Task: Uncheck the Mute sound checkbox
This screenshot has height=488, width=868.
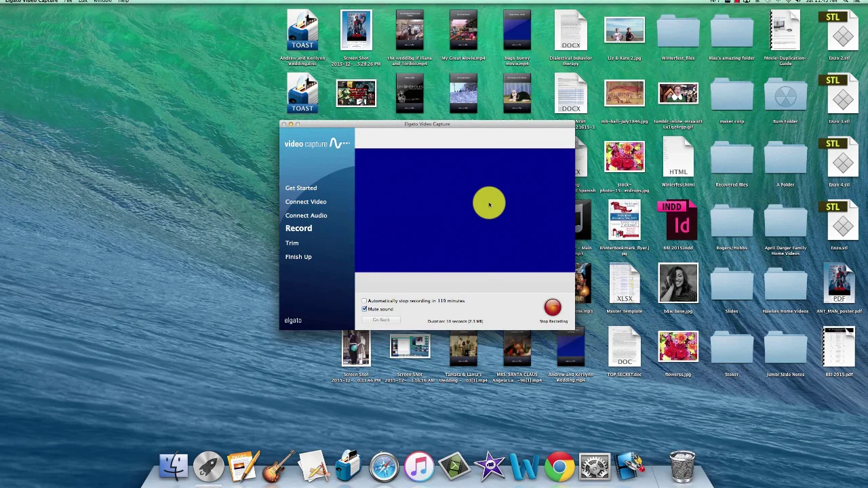Action: pyautogui.click(x=365, y=309)
